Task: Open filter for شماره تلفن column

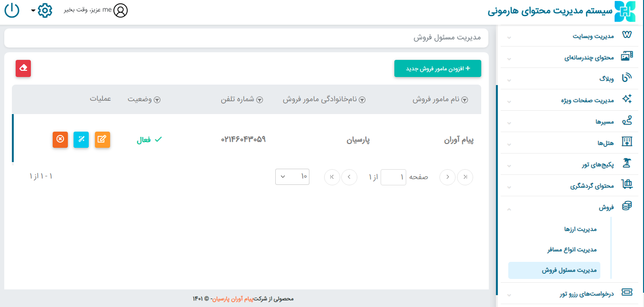Action: tap(260, 100)
